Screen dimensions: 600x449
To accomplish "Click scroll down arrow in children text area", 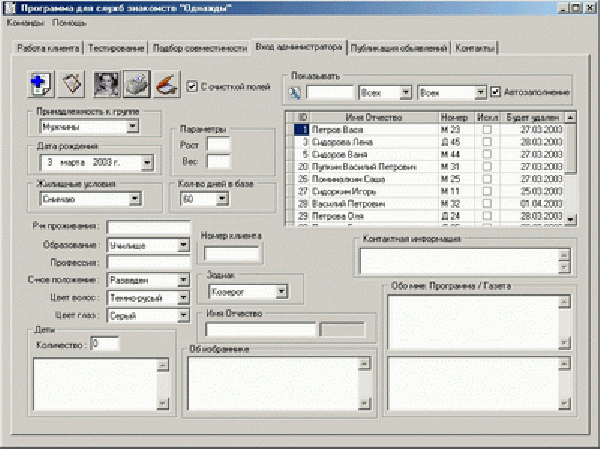I will [x=163, y=403].
